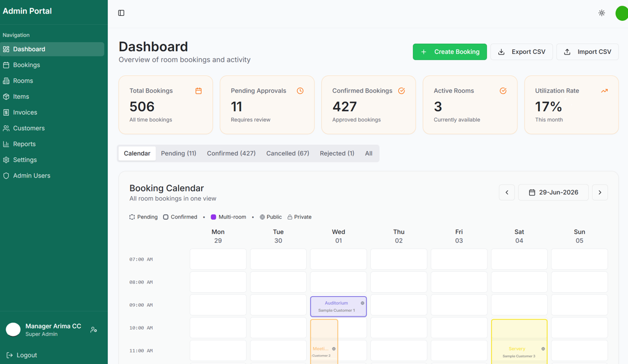Open the Servery booking on Saturday
628x364 pixels.
pyautogui.click(x=519, y=341)
